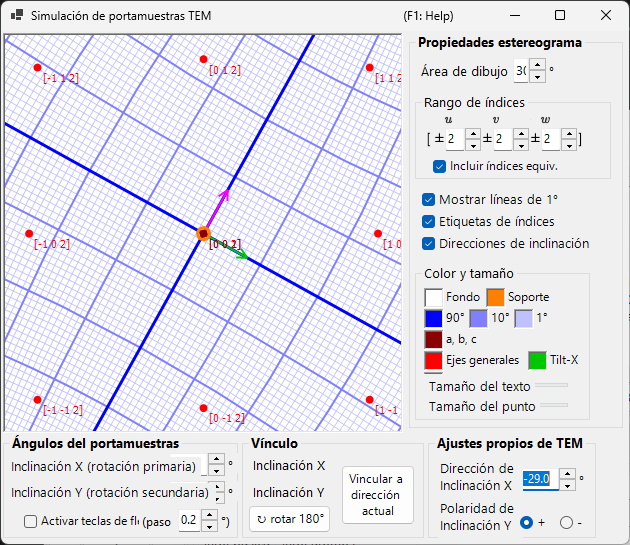Increase Dirección de Inclinación X value
630x545 pixels.
point(567,474)
